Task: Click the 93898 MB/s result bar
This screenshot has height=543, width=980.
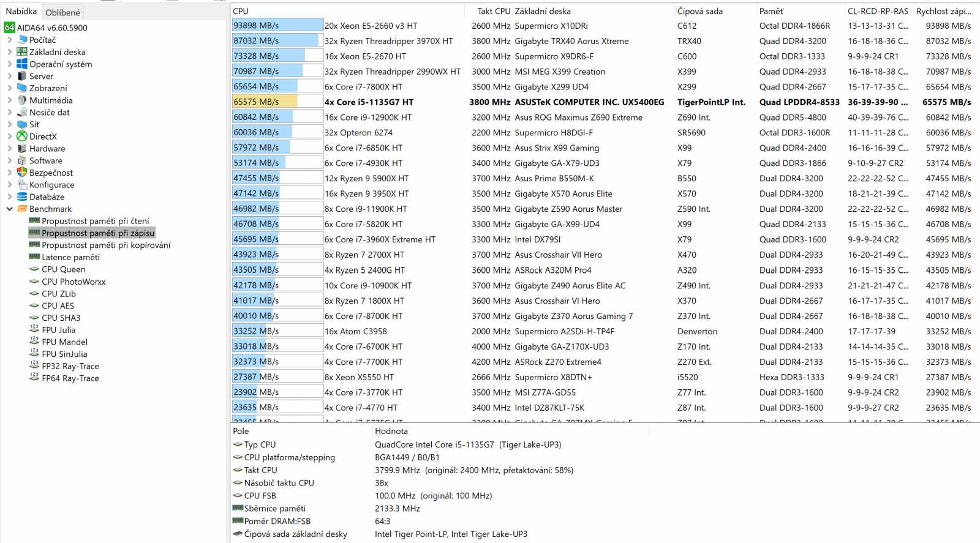Action: pos(277,26)
